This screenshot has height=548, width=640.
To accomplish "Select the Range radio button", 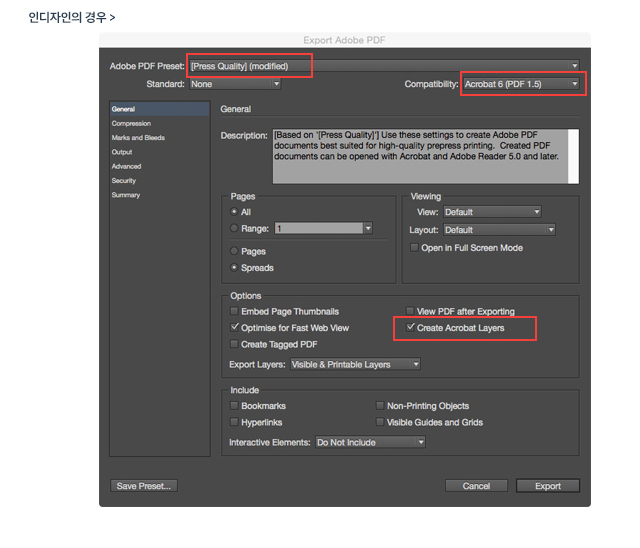I will tap(234, 228).
